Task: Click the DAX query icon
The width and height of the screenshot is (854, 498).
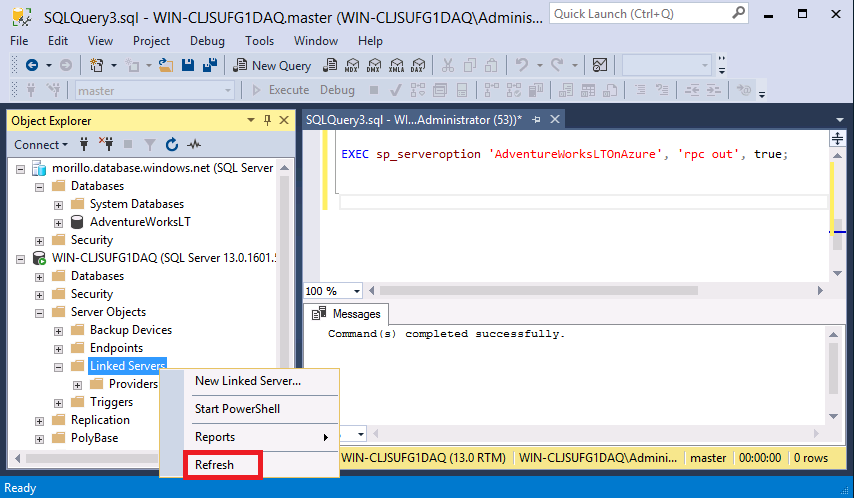Action: pyautogui.click(x=418, y=65)
